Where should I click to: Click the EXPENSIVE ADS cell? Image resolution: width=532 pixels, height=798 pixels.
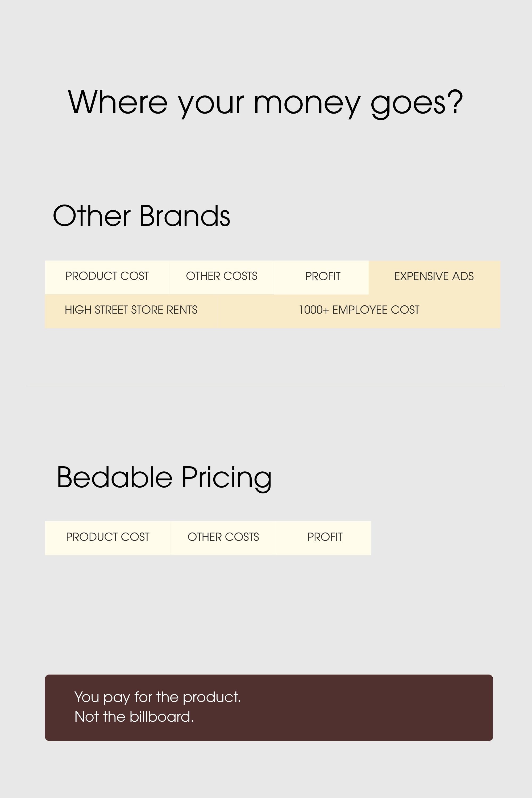pos(434,277)
